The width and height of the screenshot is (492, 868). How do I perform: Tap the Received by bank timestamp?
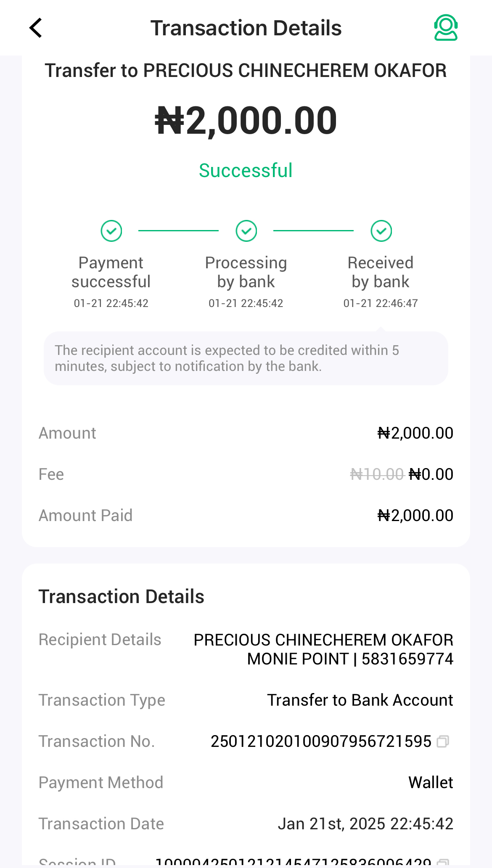coord(381,303)
